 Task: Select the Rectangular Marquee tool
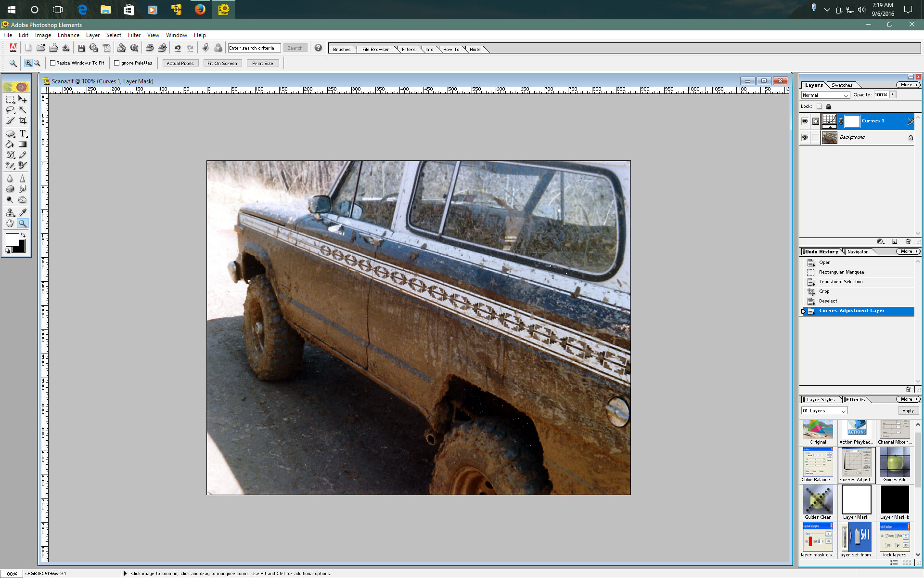click(x=10, y=99)
